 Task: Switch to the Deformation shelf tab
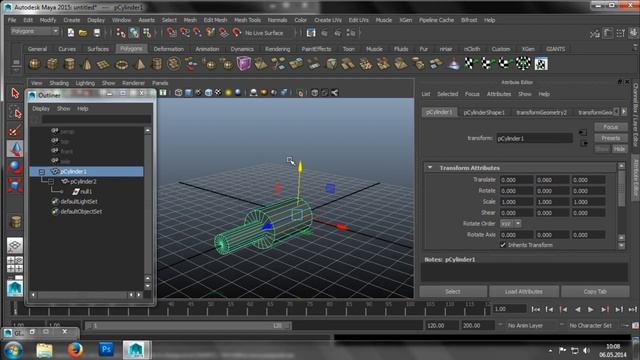click(x=169, y=49)
